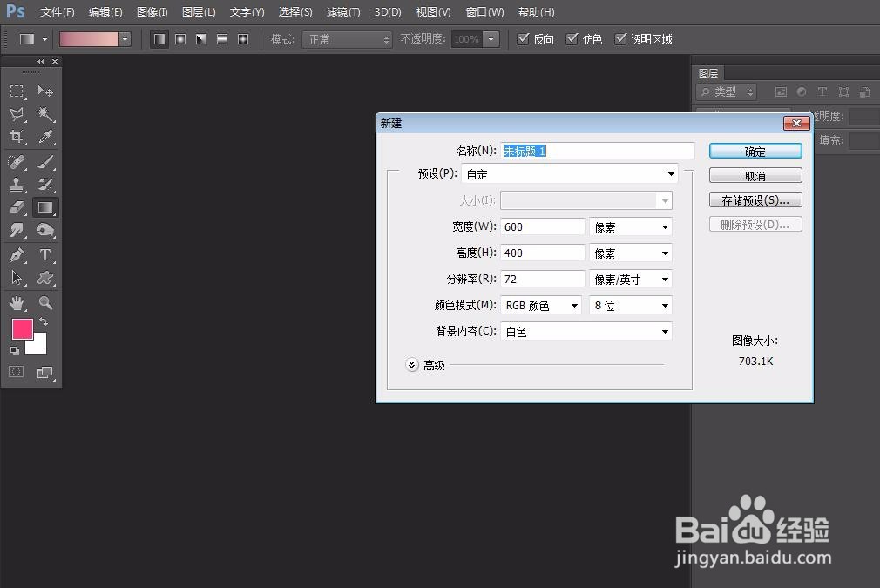Click the white background color swatch
The height and width of the screenshot is (588, 880).
point(39,346)
